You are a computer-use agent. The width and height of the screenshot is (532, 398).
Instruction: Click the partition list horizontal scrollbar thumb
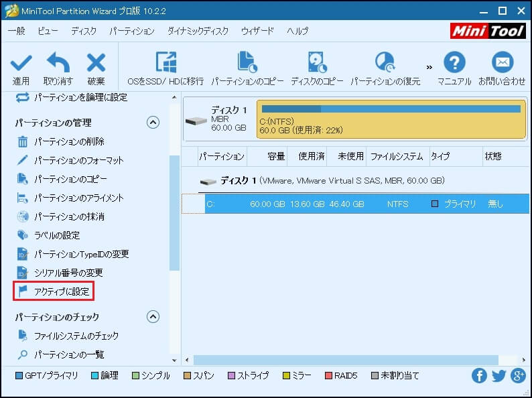pos(346,360)
